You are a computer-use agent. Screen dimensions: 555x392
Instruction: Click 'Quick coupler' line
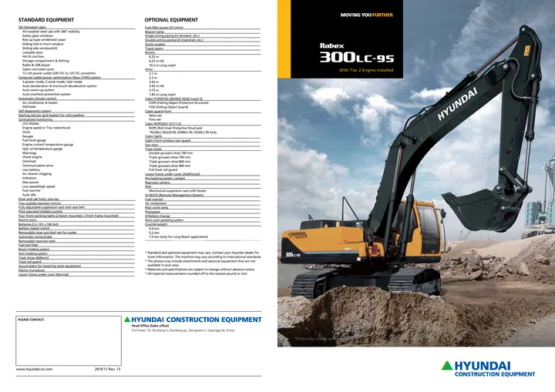[x=155, y=45]
